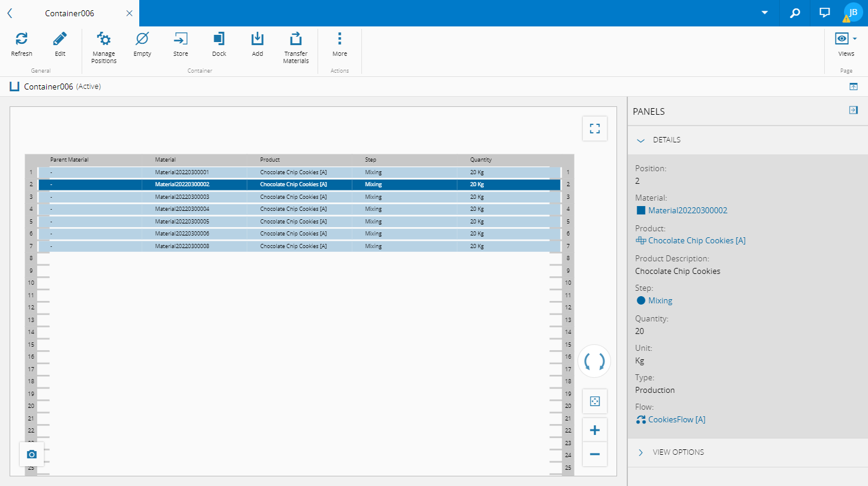The image size is (868, 486).
Task: Click the Dock container icon
Action: (x=219, y=40)
